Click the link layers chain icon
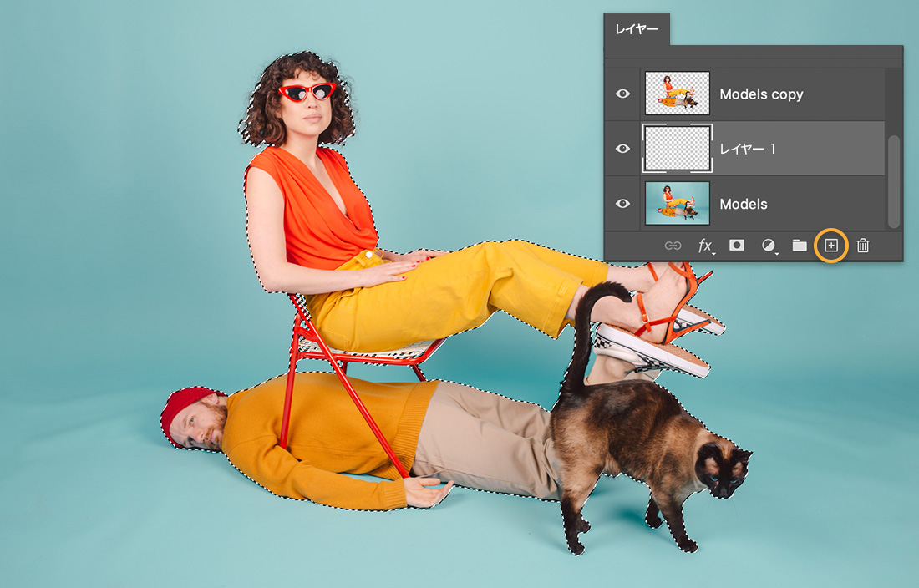919x588 pixels. click(673, 246)
